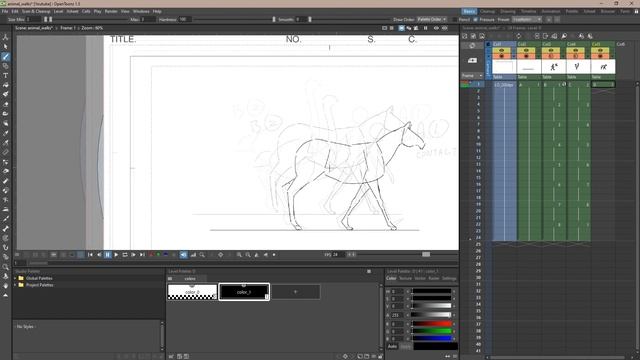Toggle camstand visibility of Col5
640x360 pixels.
pyautogui.click(x=600, y=56)
